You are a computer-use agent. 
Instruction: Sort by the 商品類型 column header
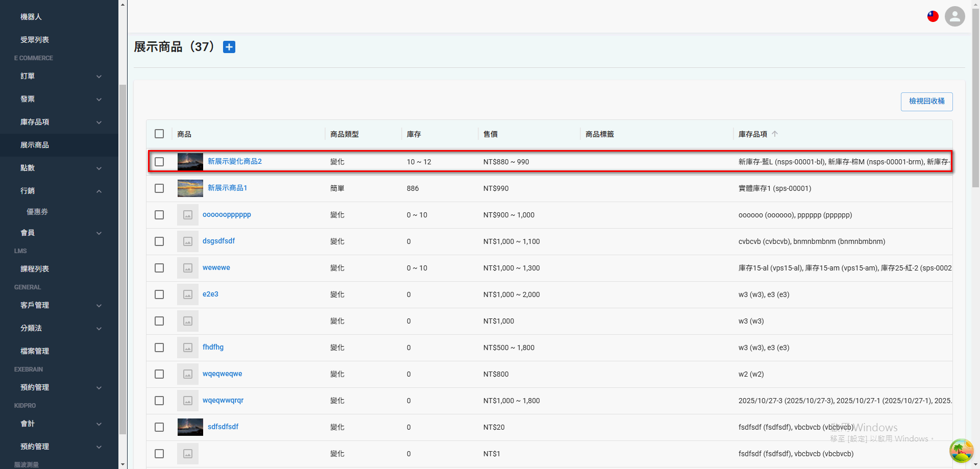coord(345,134)
